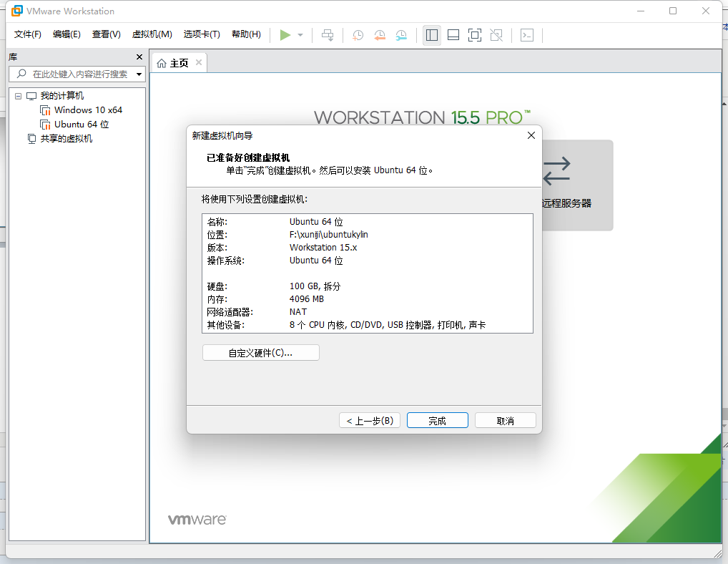
Task: Open the 帮助(H) menu
Action: (x=246, y=34)
